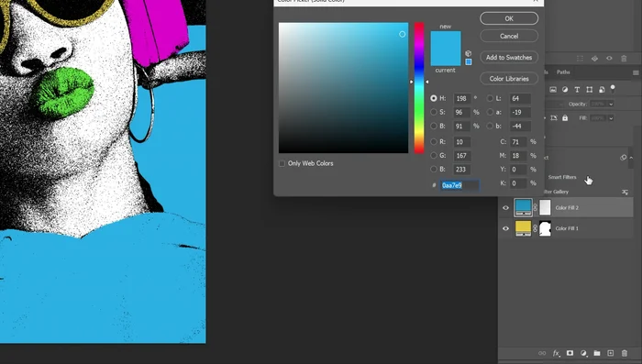The image size is (642, 364).
Task: Click eye icon in upper properties panel
Action: pos(609,59)
